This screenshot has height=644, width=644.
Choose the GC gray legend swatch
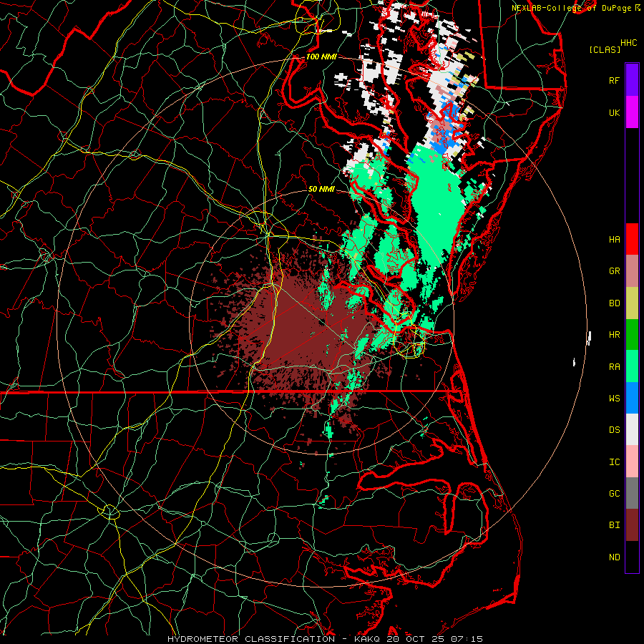pyautogui.click(x=632, y=493)
